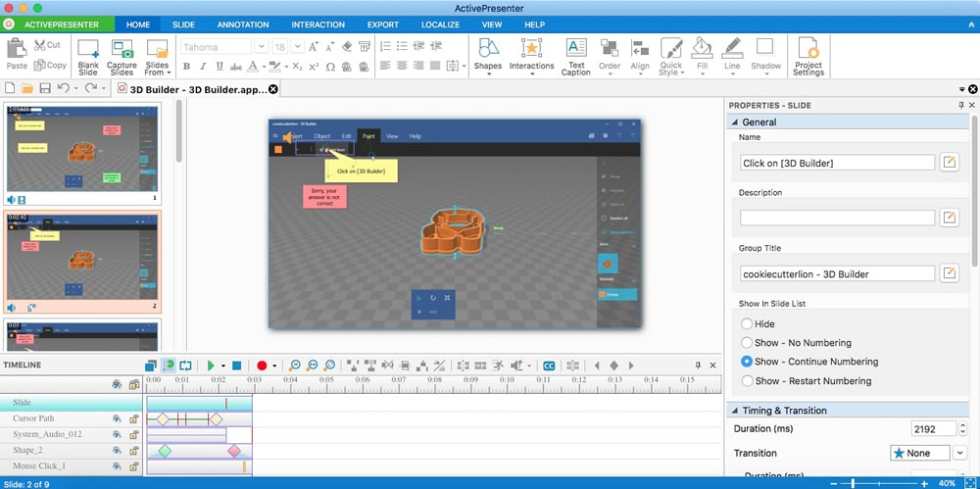The height and width of the screenshot is (489, 980).
Task: Lock the Cursor Path track
Action: pyautogui.click(x=133, y=418)
